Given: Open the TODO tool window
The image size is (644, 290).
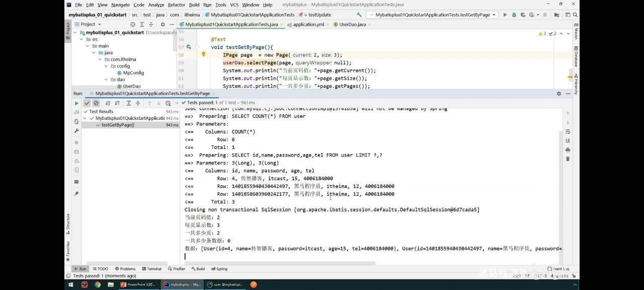Looking at the screenshot, I should (x=100, y=269).
